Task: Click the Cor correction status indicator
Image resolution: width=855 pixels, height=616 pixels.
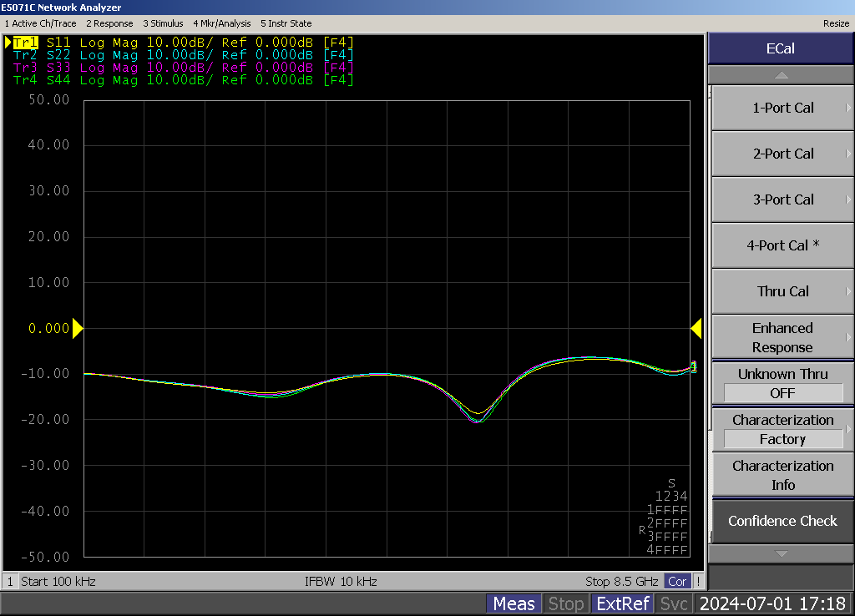Action: pos(677,581)
